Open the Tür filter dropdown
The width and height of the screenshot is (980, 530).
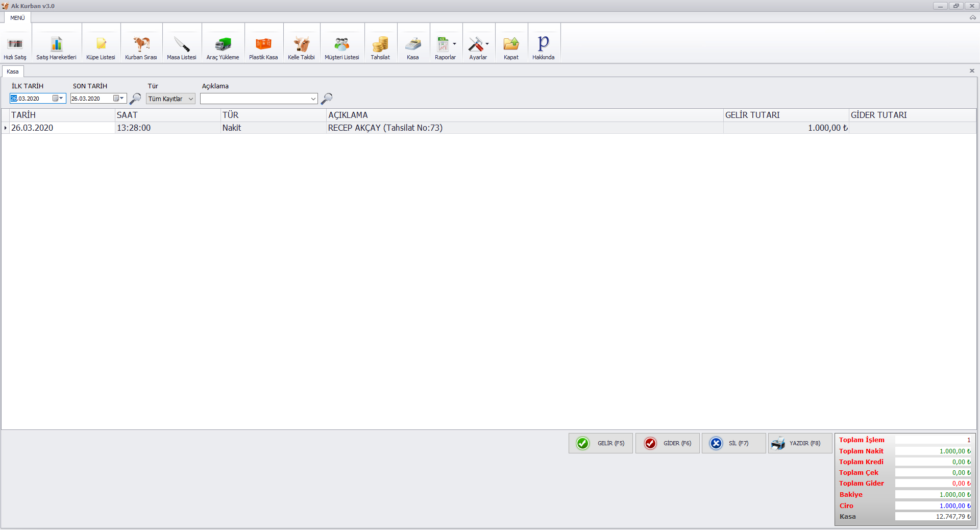[x=191, y=99]
